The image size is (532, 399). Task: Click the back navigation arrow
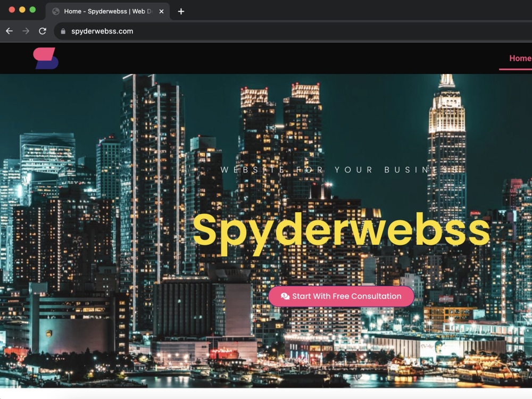pos(9,31)
